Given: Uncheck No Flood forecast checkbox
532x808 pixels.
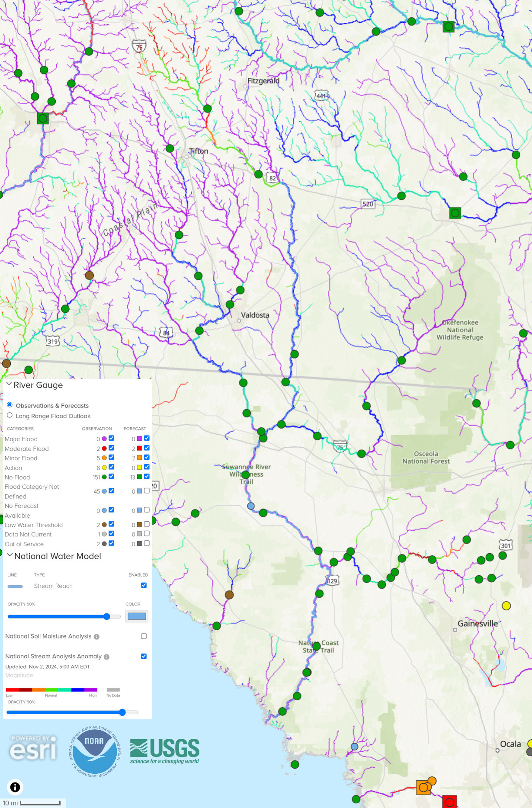Looking at the screenshot, I should [147, 477].
